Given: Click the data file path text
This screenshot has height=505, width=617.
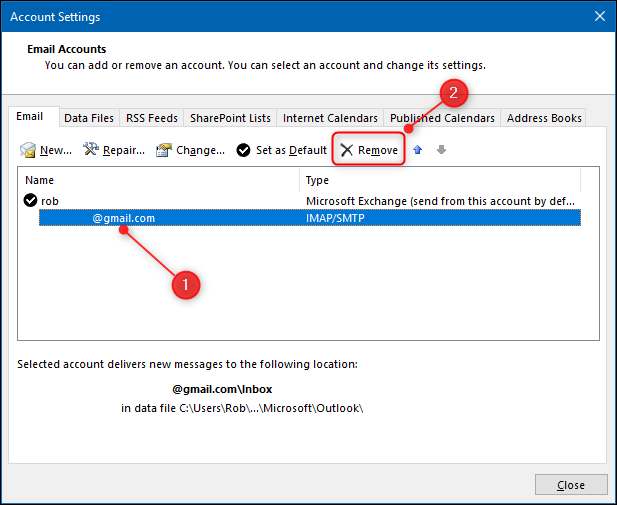Looking at the screenshot, I should click(x=242, y=408).
